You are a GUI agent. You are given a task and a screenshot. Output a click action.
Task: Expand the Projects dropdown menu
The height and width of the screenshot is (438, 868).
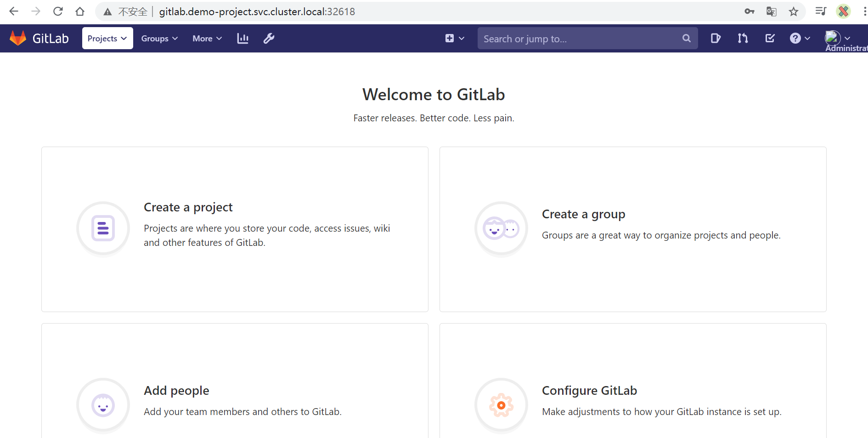tap(107, 39)
